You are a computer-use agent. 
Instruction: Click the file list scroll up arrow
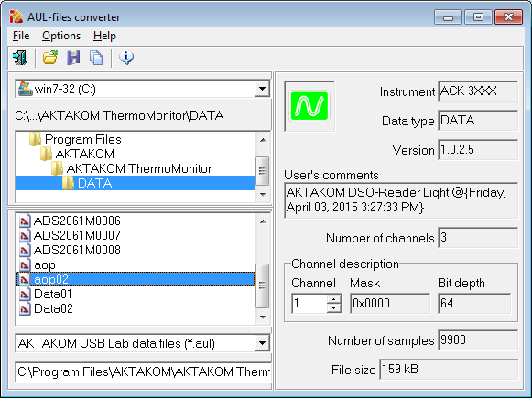point(263,221)
